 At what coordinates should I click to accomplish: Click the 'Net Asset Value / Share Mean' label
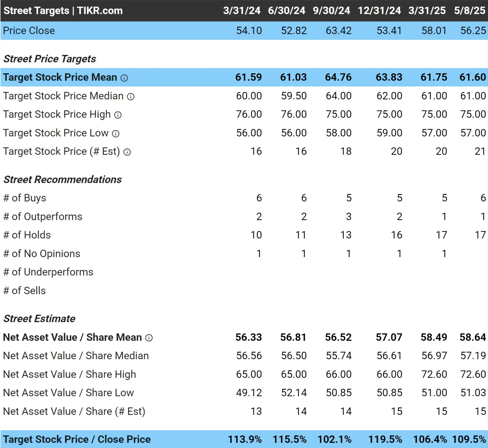click(x=72, y=337)
